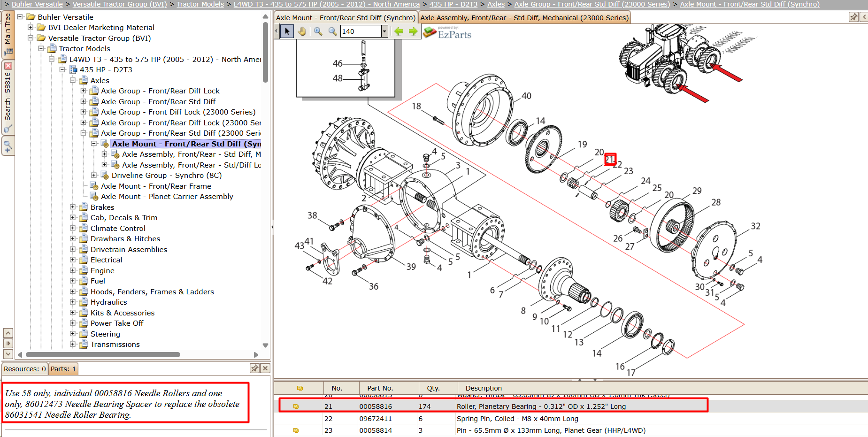Click callout number 21 in the diagram

click(x=610, y=159)
